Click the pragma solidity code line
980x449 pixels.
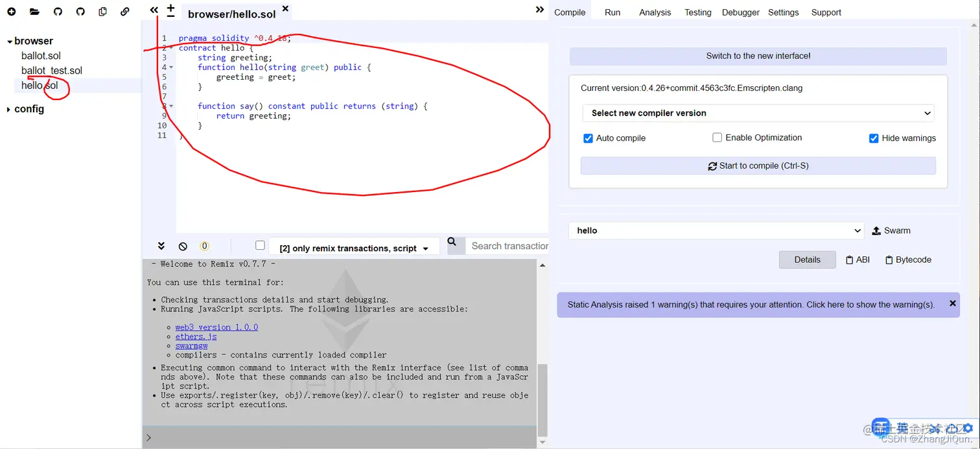click(235, 38)
